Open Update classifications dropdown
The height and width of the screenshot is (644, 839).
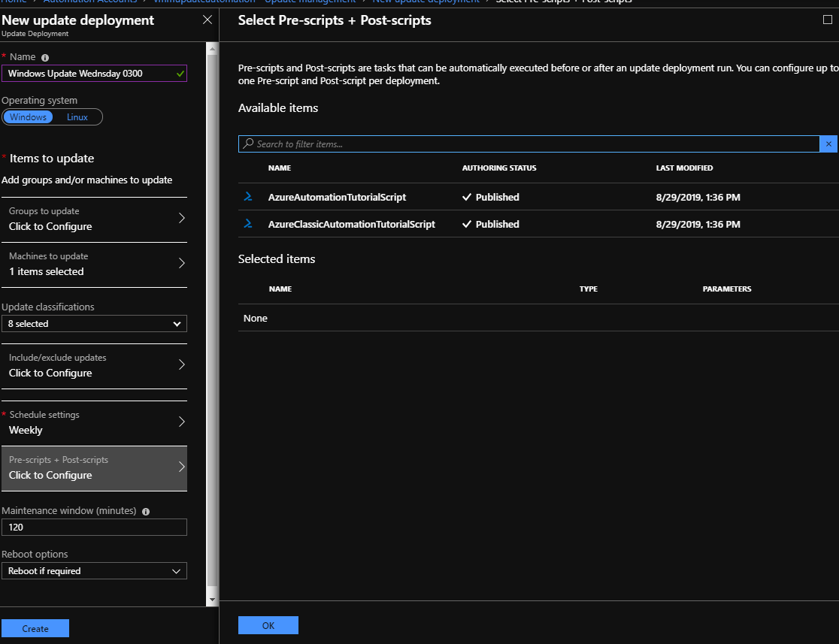tap(94, 324)
